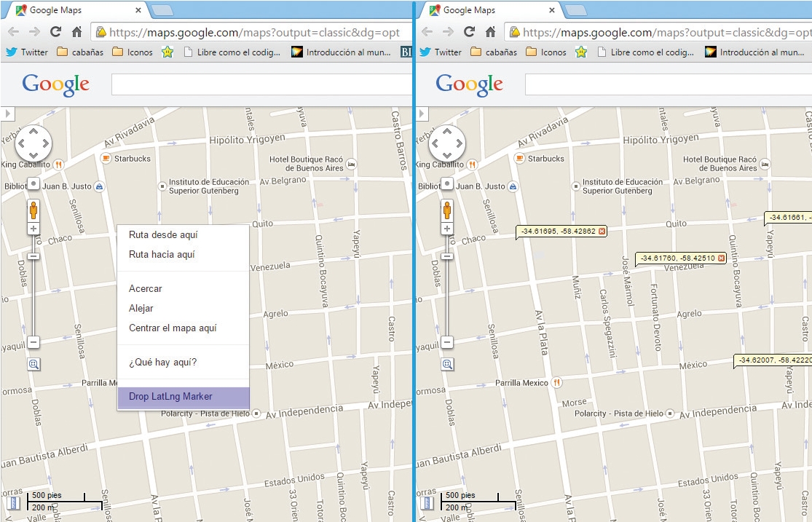Click the my-location button on left map
812x522 pixels.
(x=33, y=184)
